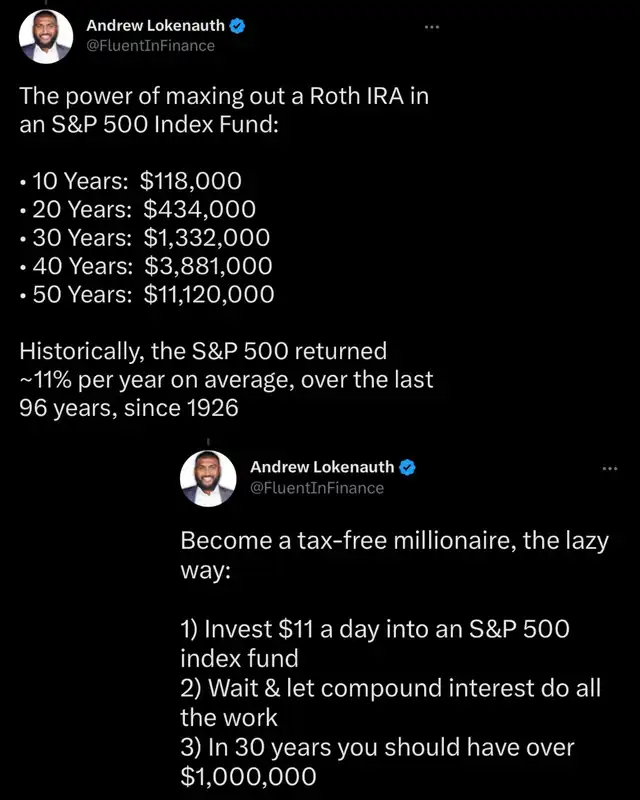640x800 pixels.
Task: Open the top tweet's three-dot more menu
Action: (x=431, y=26)
